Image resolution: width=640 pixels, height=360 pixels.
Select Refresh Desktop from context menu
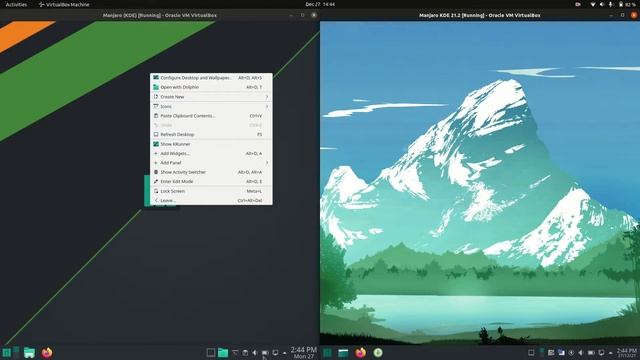(211, 134)
